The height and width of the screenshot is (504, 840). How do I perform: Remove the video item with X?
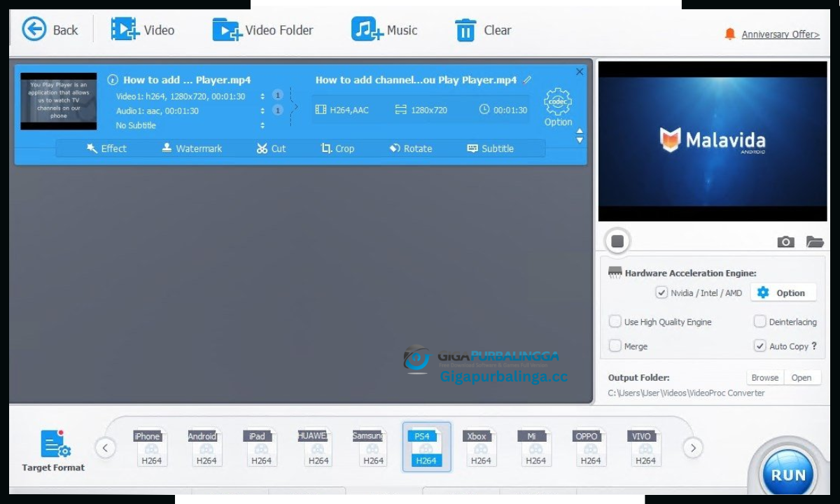pyautogui.click(x=580, y=71)
